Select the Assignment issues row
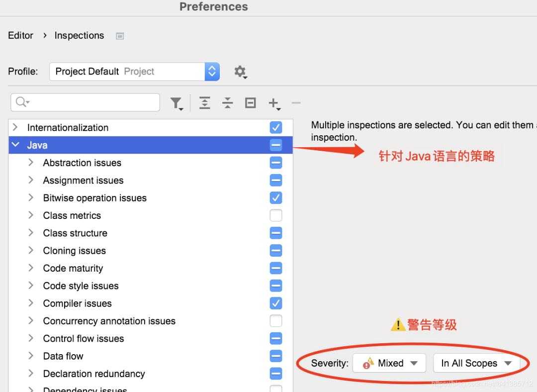 151,180
